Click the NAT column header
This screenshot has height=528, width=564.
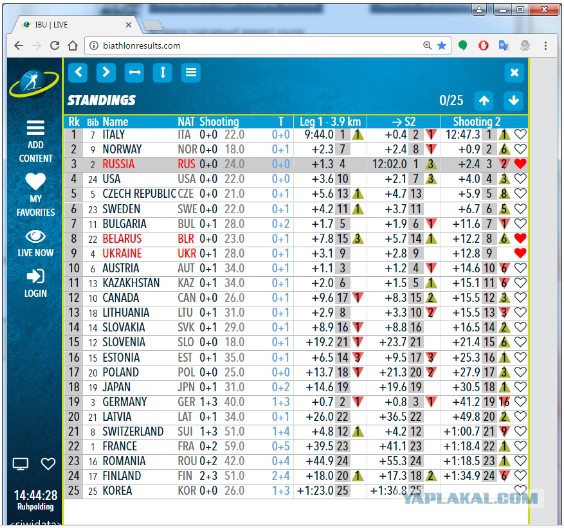(x=186, y=122)
